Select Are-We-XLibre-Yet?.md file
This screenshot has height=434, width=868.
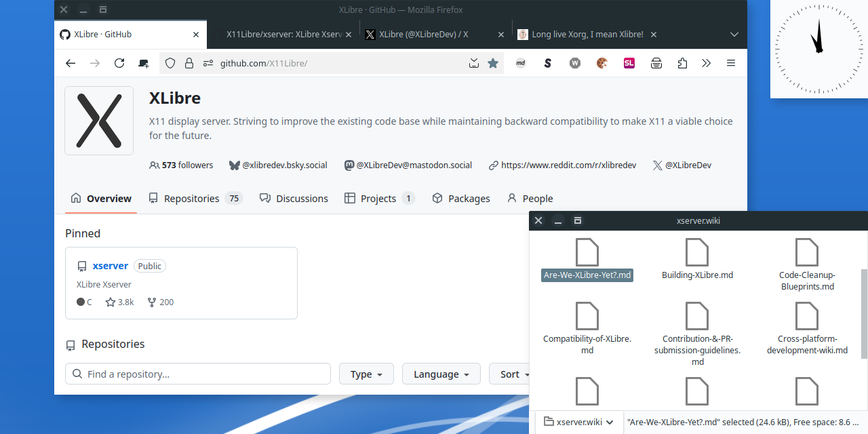587,260
